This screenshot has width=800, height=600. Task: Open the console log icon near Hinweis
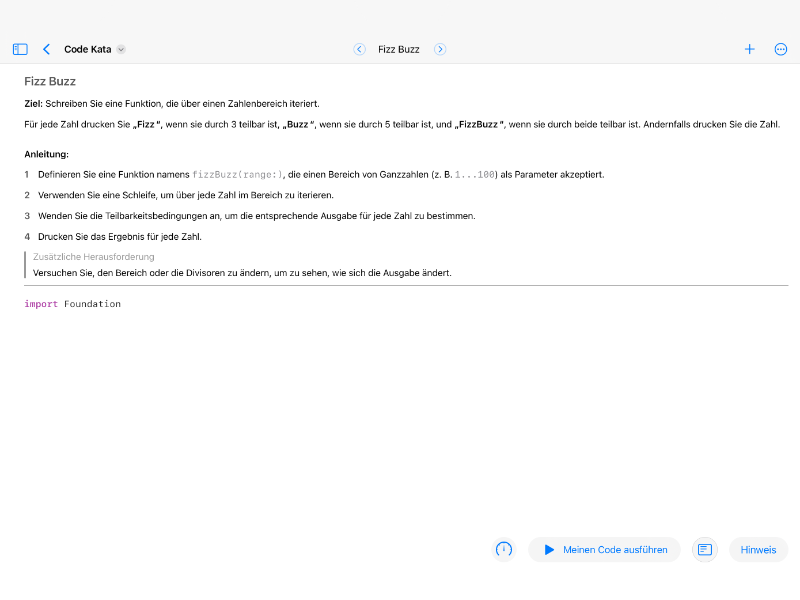click(704, 549)
